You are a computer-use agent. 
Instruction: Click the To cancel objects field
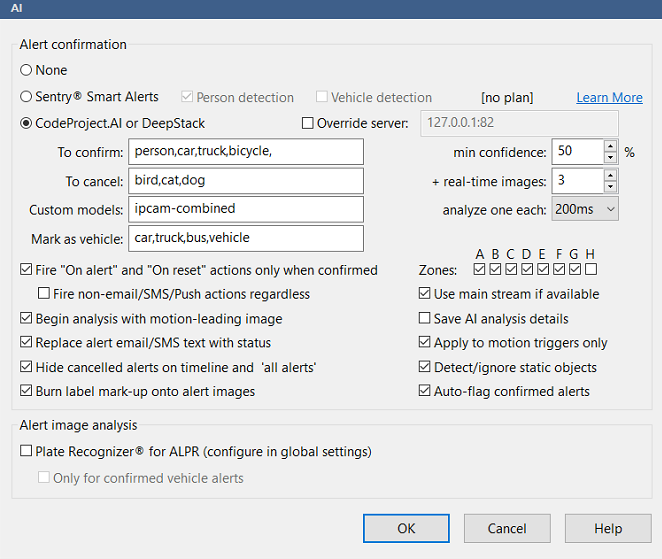pyautogui.click(x=246, y=181)
